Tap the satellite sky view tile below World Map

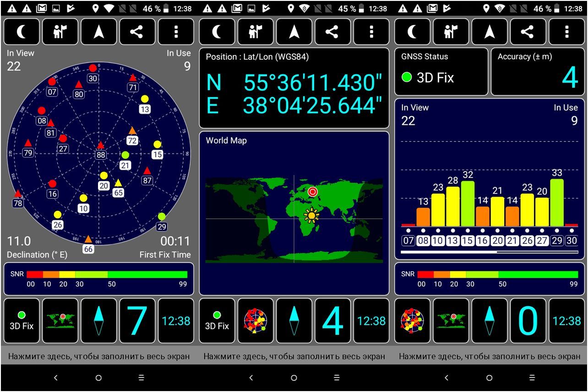(256, 321)
